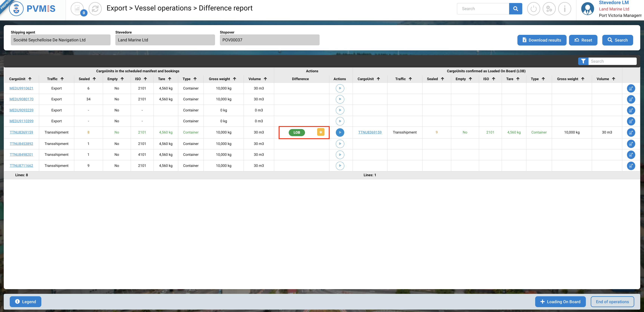The width and height of the screenshot is (644, 312).
Task: Click the refresh arrows icon
Action: pyautogui.click(x=95, y=9)
